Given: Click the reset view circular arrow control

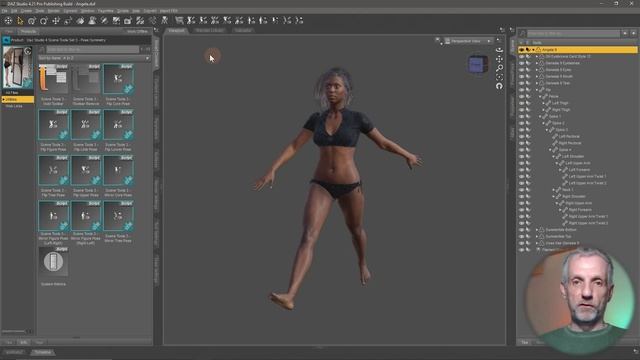Looking at the screenshot, I should (499, 86).
